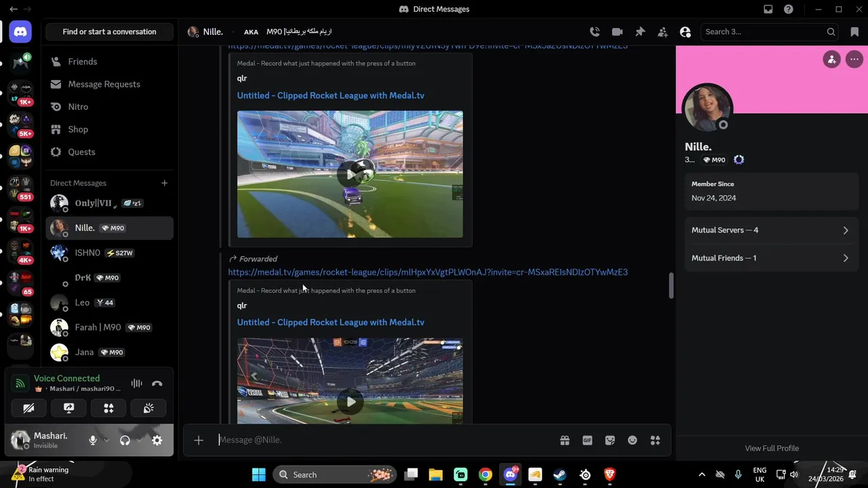Open the emoji picker
868x488 pixels.
633,441
